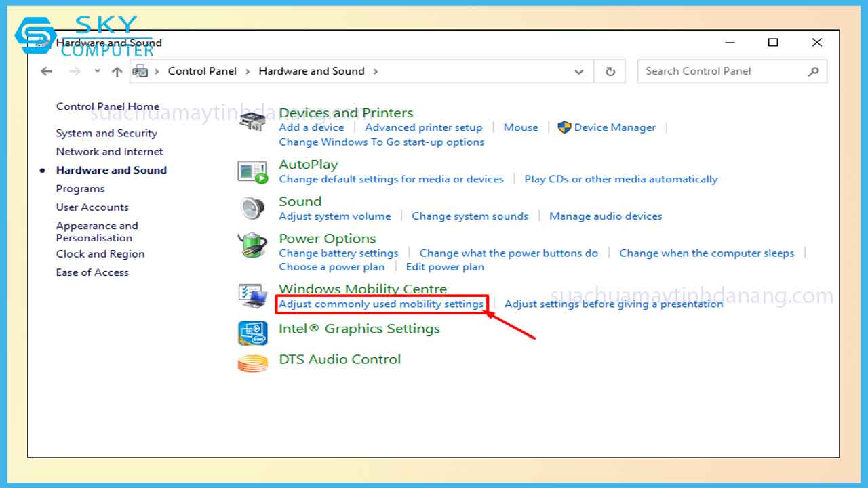Open Device Manager link
The image size is (868, 488).
(x=614, y=127)
